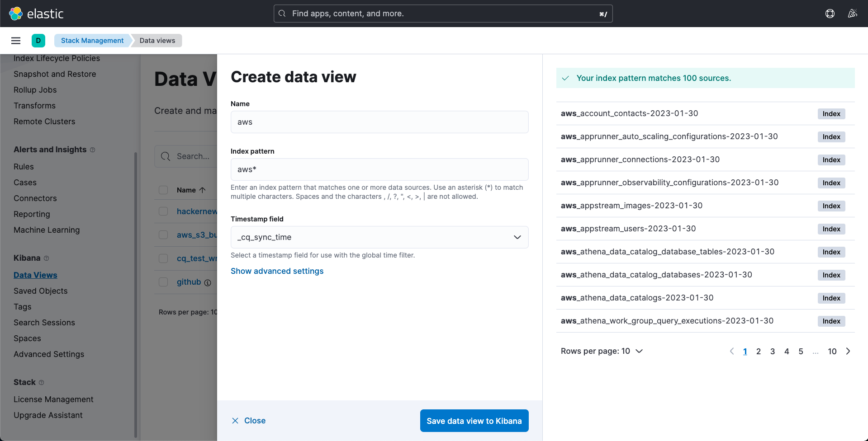Open the help menu lifebuoy icon
868x441 pixels.
[x=830, y=14]
